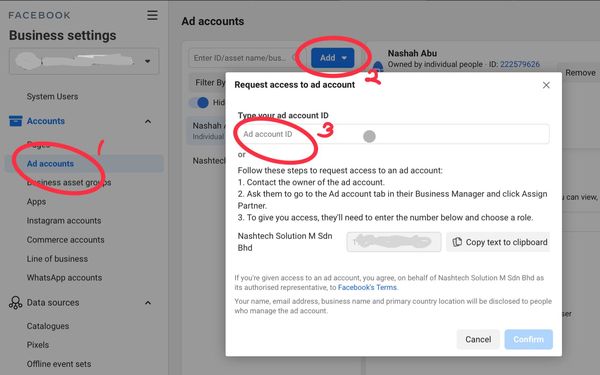Viewport: 600px width, 375px height.
Task: Select System Users in sidebar
Action: click(x=52, y=97)
